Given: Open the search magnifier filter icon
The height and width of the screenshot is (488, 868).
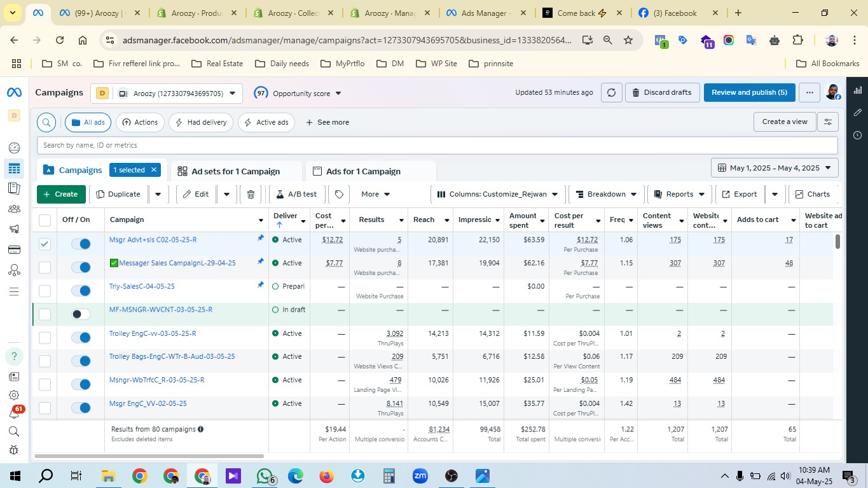Looking at the screenshot, I should coord(46,122).
